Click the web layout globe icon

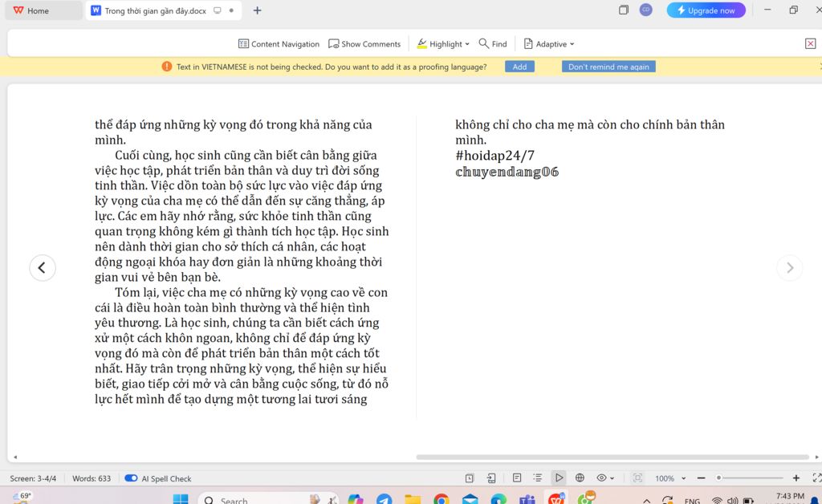click(580, 478)
